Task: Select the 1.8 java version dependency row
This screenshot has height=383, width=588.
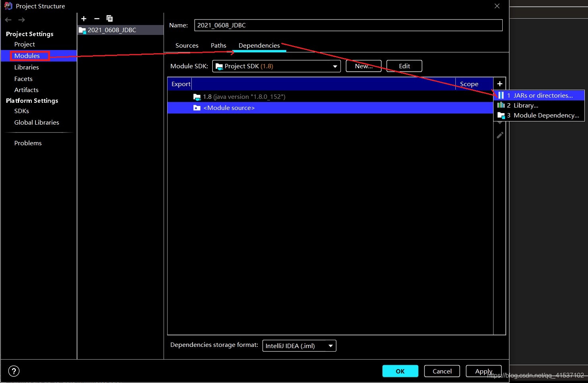Action: [x=330, y=96]
